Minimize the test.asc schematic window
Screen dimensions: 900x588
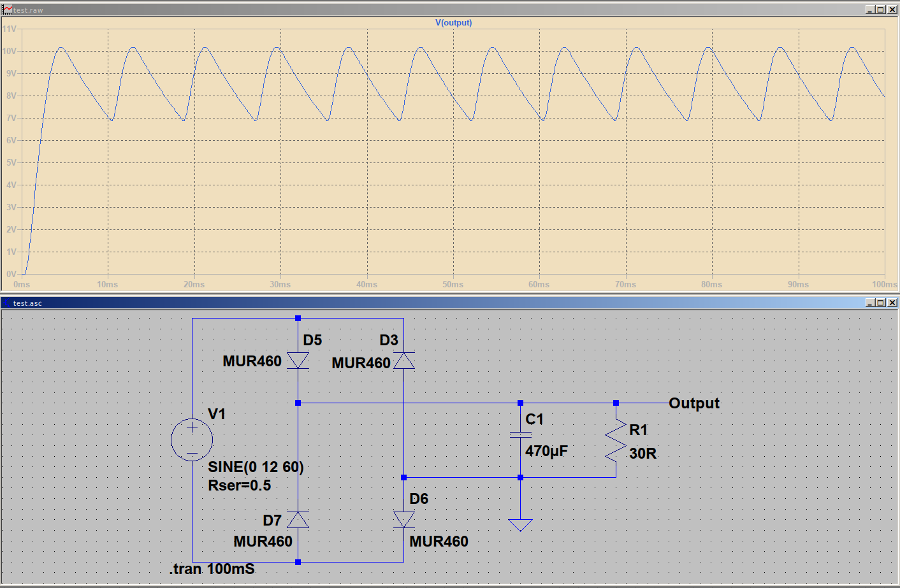pyautogui.click(x=871, y=303)
